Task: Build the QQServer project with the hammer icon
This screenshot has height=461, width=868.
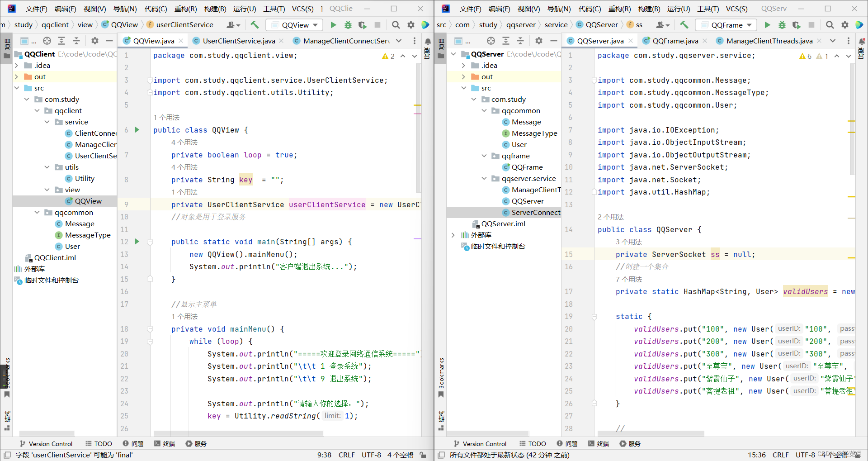Action: point(684,25)
